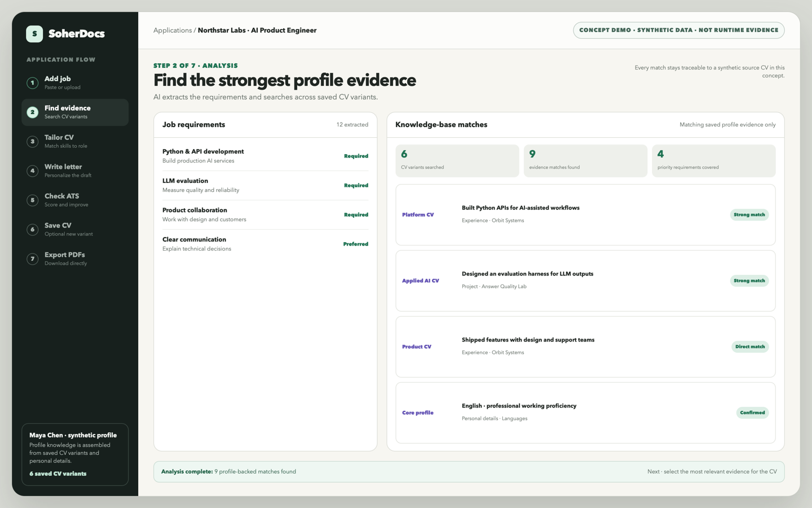The image size is (812, 508).
Task: Select step 5 circle for Check ATS
Action: [33, 200]
